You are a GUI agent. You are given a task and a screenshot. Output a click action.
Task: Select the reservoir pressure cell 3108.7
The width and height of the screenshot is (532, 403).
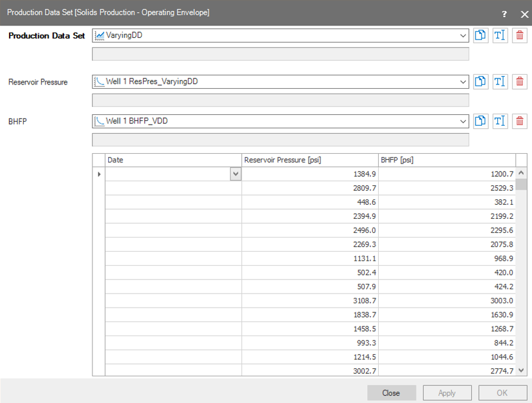point(310,300)
